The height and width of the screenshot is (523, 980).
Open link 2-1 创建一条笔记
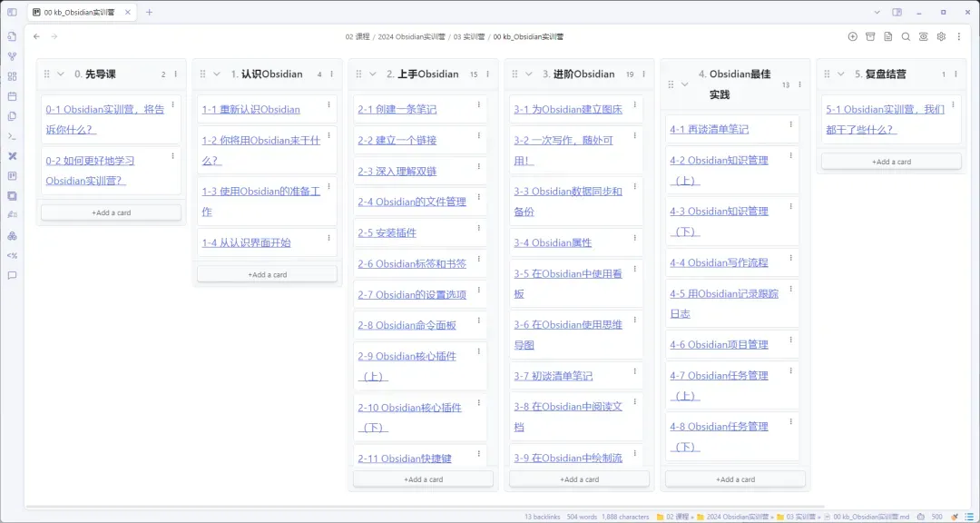coord(397,110)
